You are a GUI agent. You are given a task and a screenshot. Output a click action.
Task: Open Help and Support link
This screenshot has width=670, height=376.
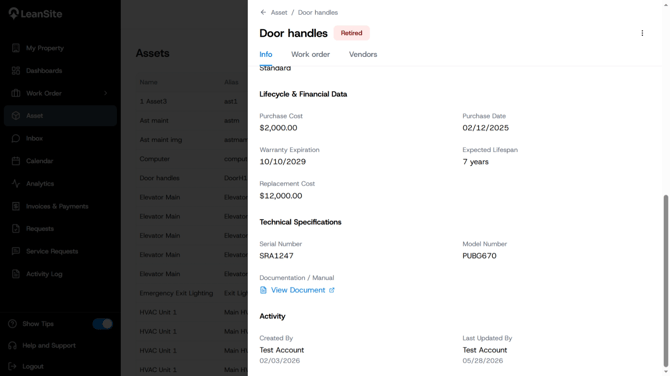(x=49, y=345)
